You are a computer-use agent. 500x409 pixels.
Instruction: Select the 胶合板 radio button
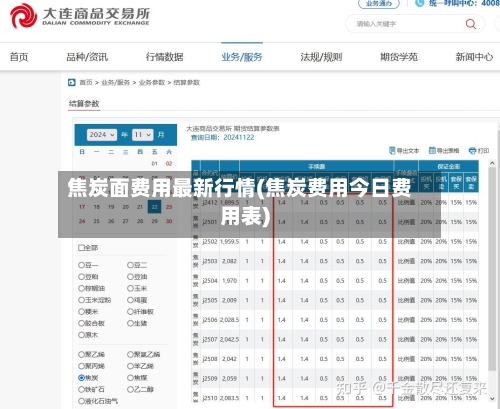click(x=81, y=323)
